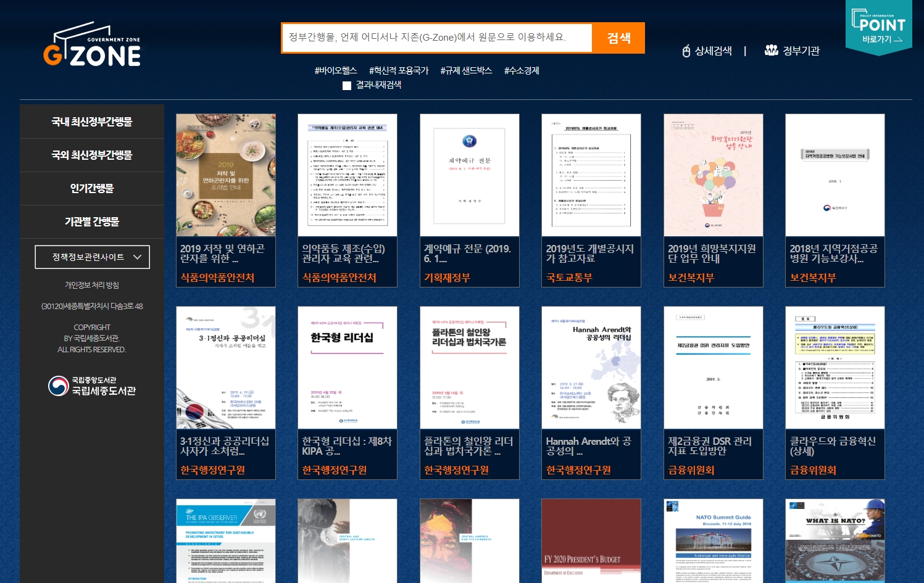Image resolution: width=924 pixels, height=583 pixels.
Task: Click the 정부기관 people icon
Action: coord(771,51)
